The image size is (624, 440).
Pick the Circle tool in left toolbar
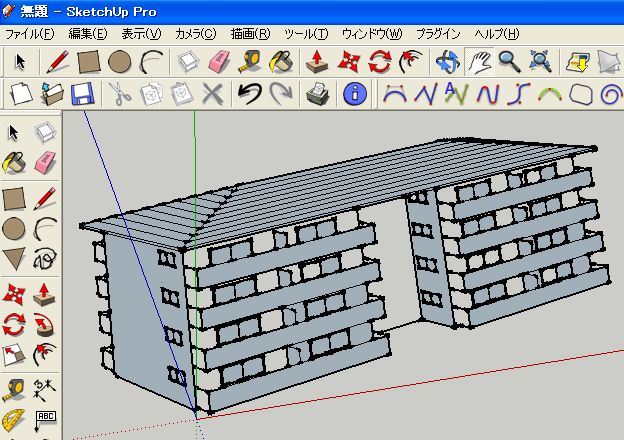pyautogui.click(x=14, y=229)
